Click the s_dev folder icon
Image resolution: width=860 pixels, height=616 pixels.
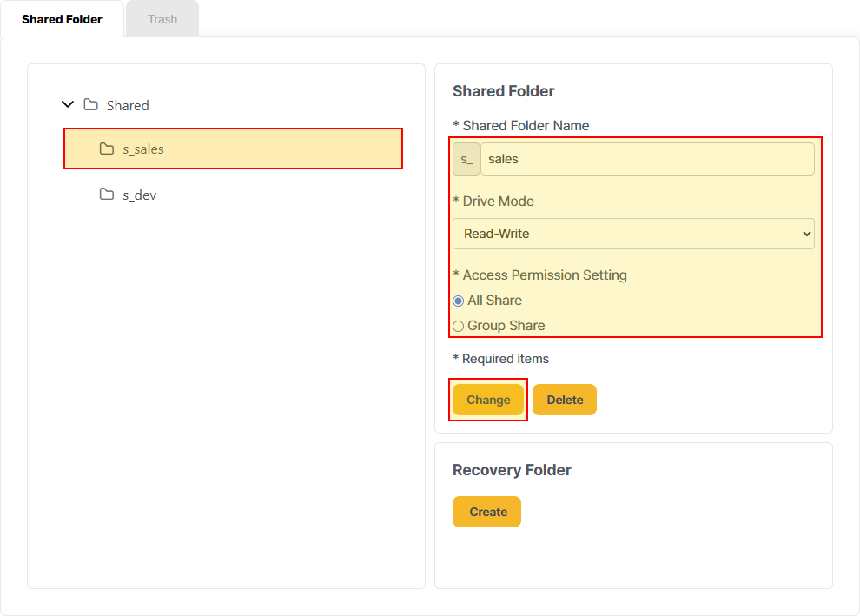pos(106,194)
